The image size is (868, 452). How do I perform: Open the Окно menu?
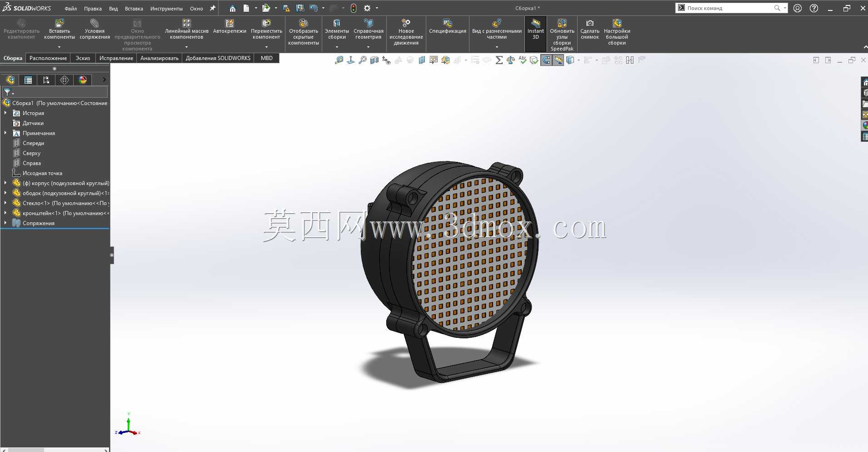click(x=196, y=9)
